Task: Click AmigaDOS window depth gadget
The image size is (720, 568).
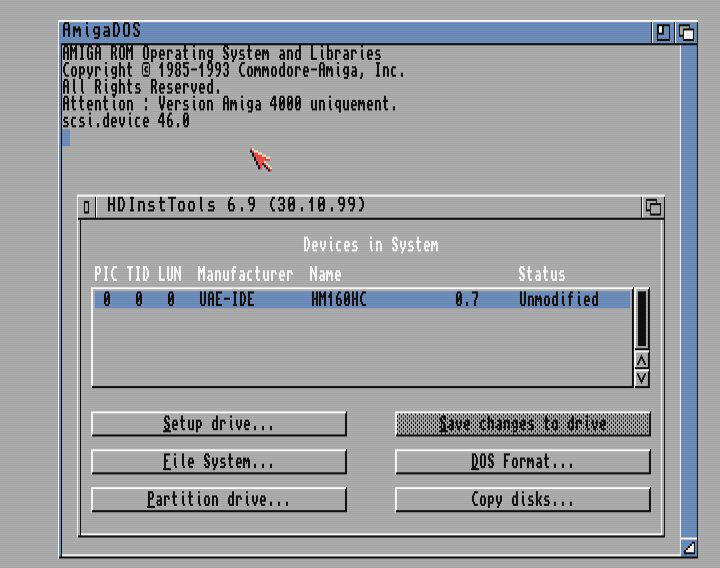Action: point(686,33)
